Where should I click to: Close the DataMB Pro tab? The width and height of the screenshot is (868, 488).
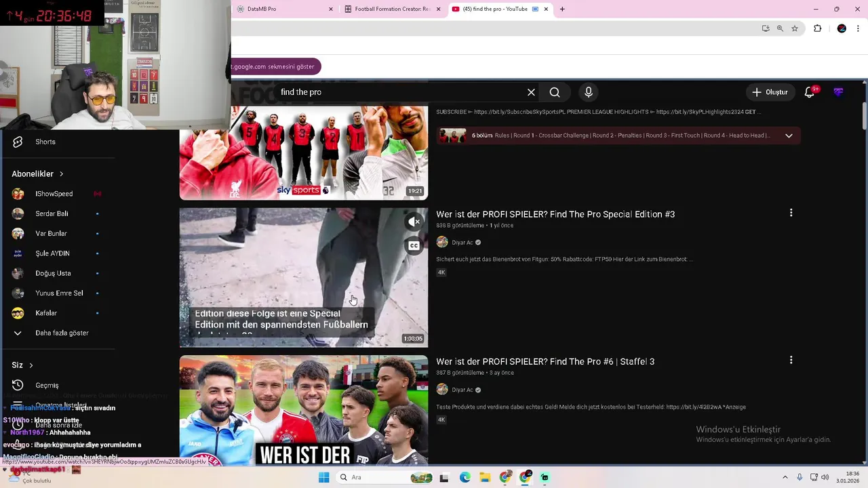click(x=331, y=9)
